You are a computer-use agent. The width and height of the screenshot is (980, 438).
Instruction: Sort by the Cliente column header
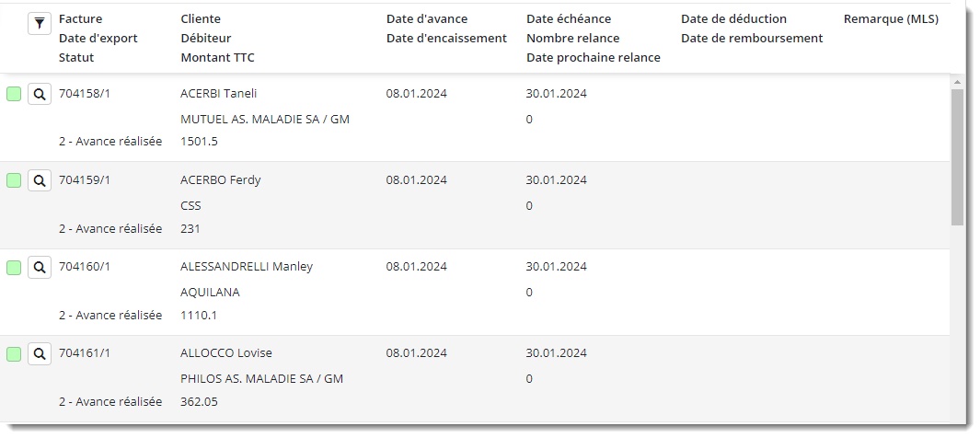point(201,18)
